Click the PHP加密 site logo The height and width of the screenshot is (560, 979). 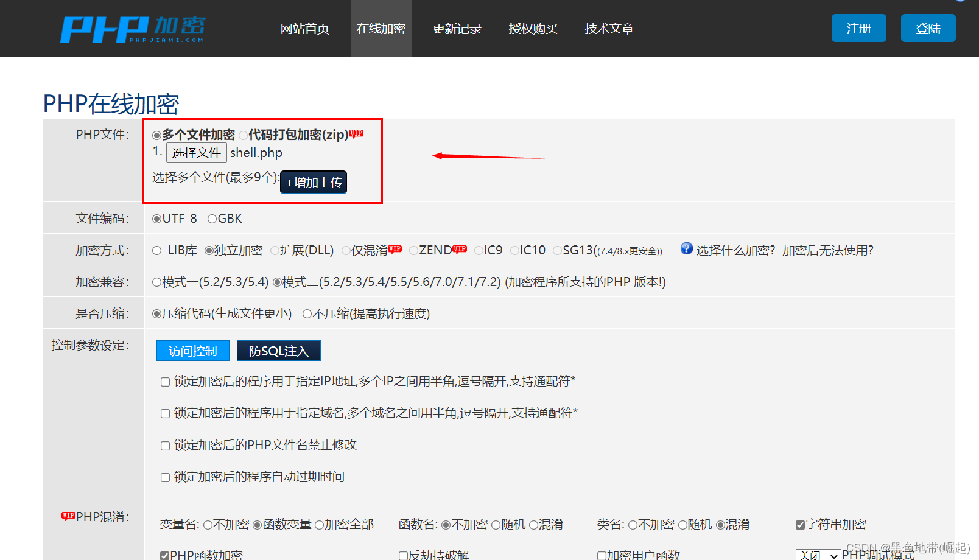[x=131, y=28]
